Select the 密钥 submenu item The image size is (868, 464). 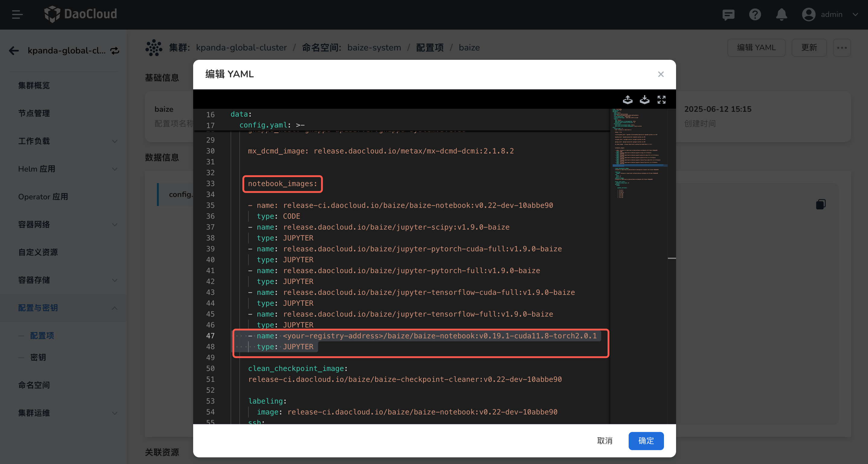pos(38,357)
